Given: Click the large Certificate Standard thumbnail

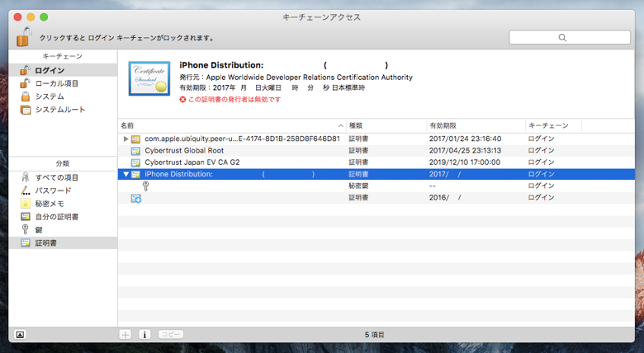Looking at the screenshot, I should 149,78.
